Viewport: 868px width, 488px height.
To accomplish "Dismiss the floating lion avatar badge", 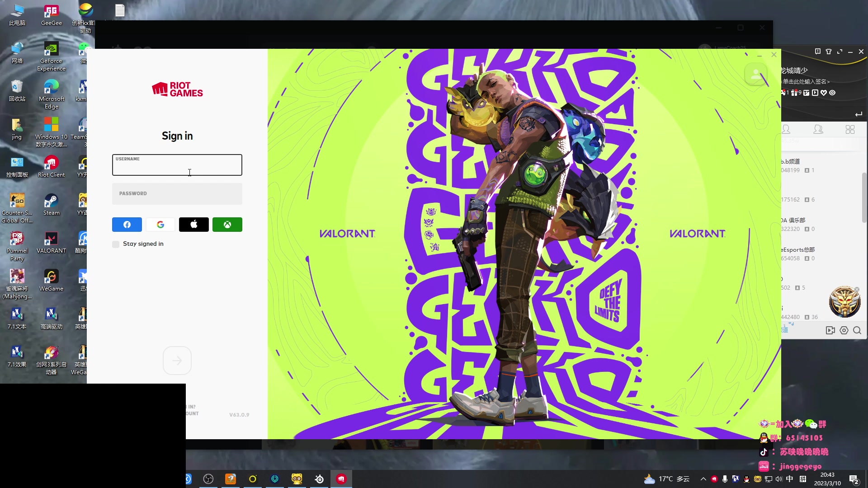I will click(x=857, y=289).
